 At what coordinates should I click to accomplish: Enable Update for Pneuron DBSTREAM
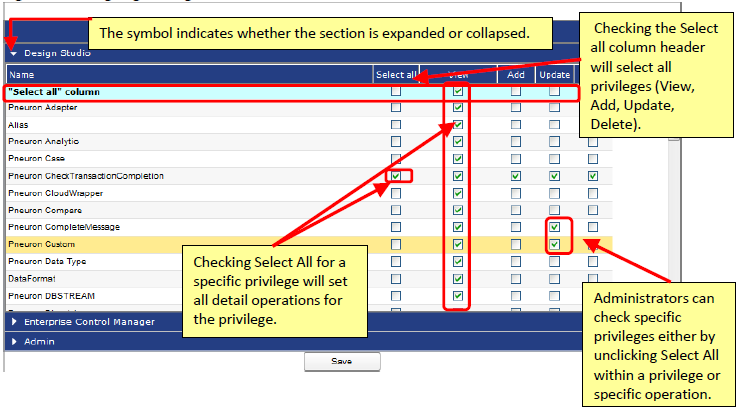pos(555,296)
